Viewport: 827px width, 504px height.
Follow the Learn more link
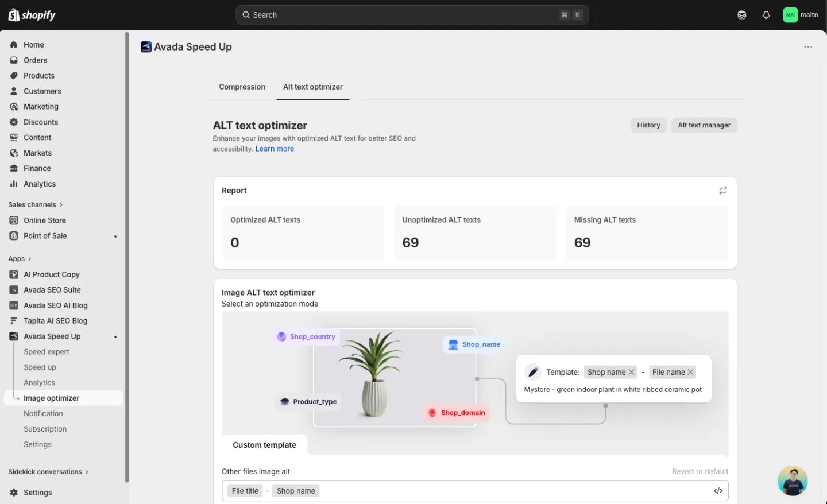[x=275, y=149]
